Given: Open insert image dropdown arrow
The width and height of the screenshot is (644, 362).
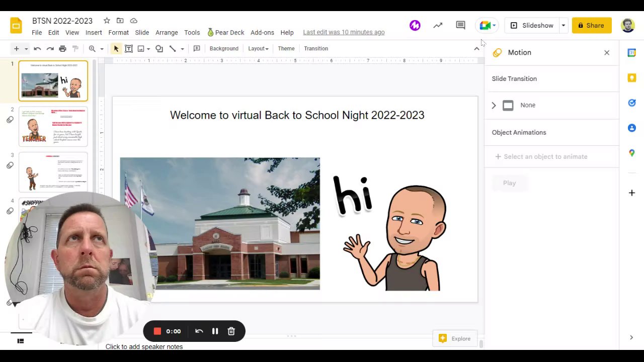Looking at the screenshot, I should [x=148, y=49].
